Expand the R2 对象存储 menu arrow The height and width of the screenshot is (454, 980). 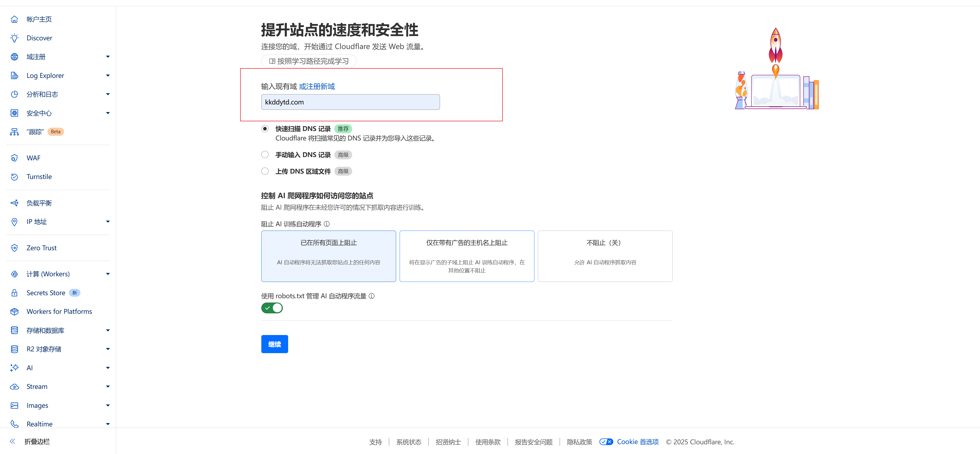pos(108,349)
